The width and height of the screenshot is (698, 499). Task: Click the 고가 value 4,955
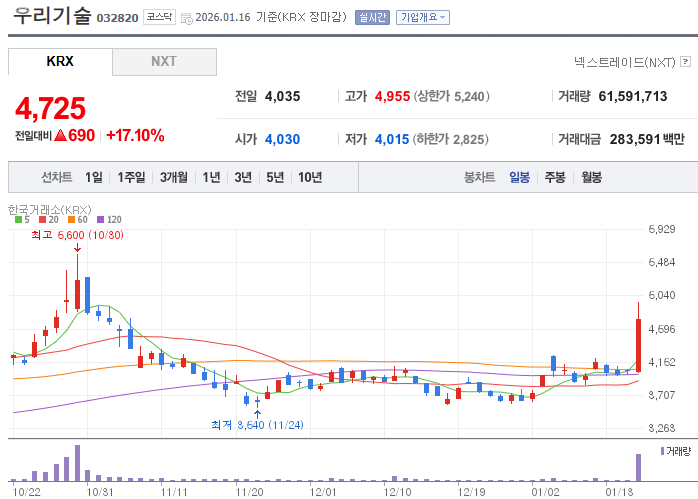coord(392,96)
